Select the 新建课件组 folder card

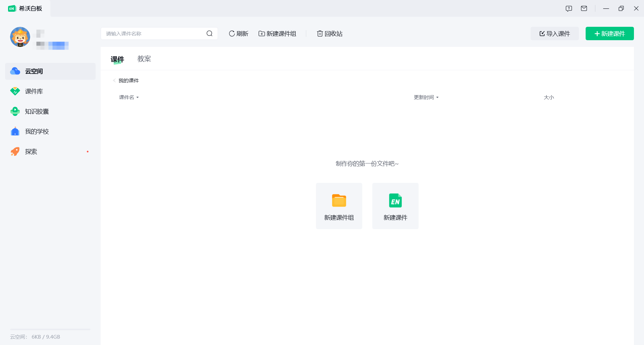[x=339, y=206]
